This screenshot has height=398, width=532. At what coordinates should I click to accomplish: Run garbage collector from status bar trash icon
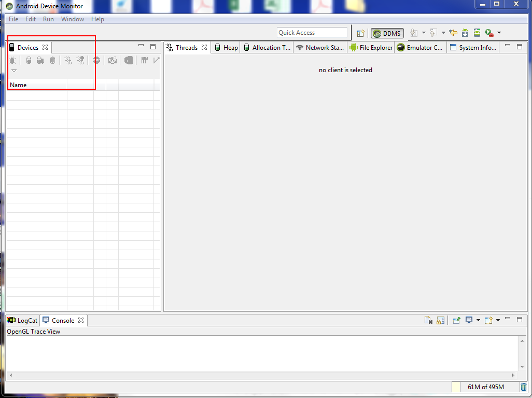point(524,387)
